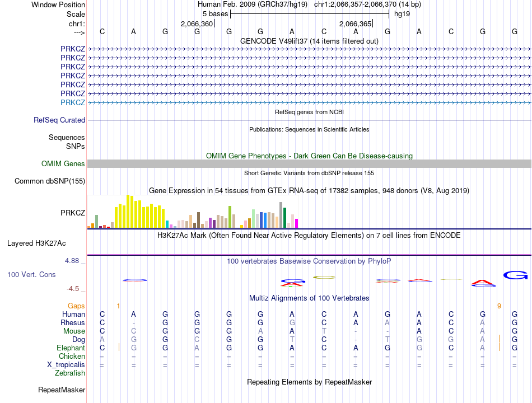The image size is (532, 403).
Task: Click the 2,066,360 coordinate marker
Action: 197,24
